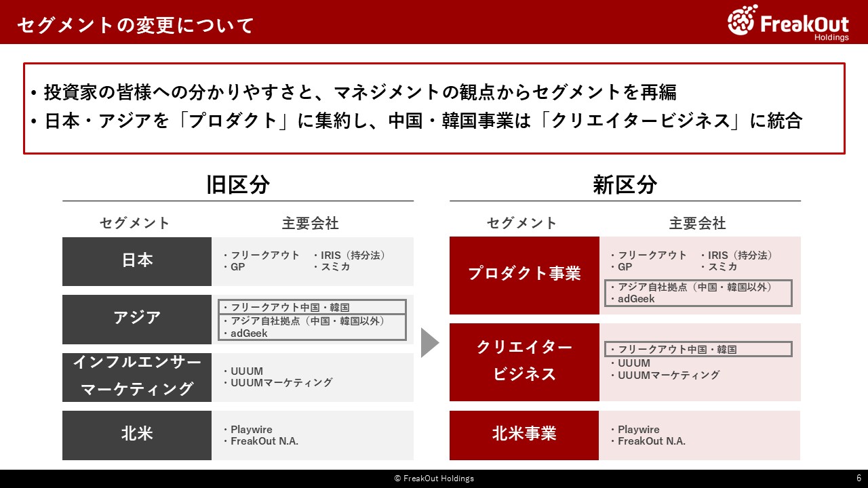This screenshot has height=488, width=868.
Task: Click Playwire in the 北米 row
Action: tap(251, 430)
